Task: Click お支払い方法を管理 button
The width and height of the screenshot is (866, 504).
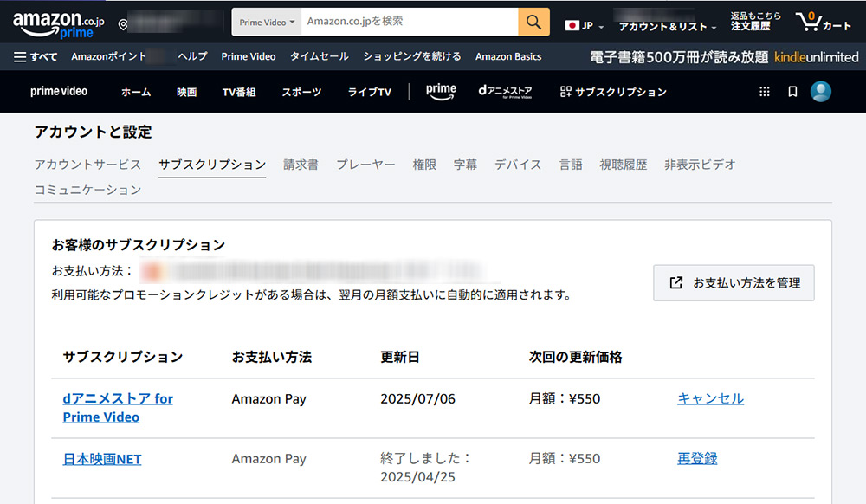Action: click(x=734, y=282)
